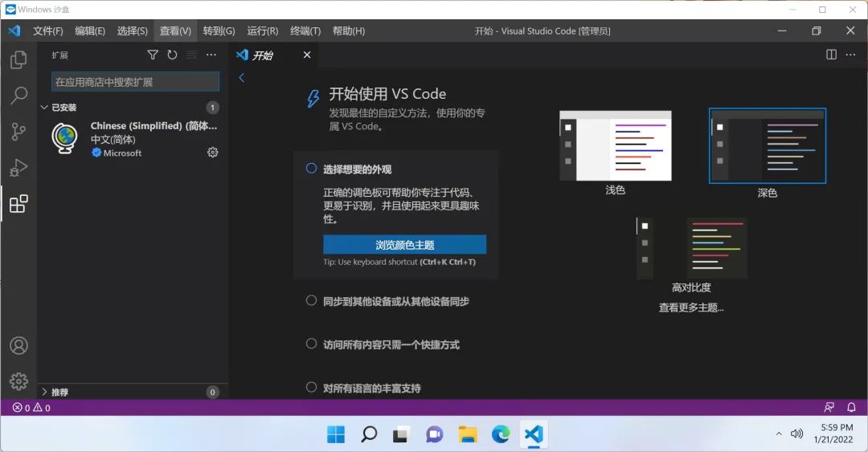Open the Chinese (Simplified) extension entry
This screenshot has width=868, height=452.
pyautogui.click(x=133, y=139)
